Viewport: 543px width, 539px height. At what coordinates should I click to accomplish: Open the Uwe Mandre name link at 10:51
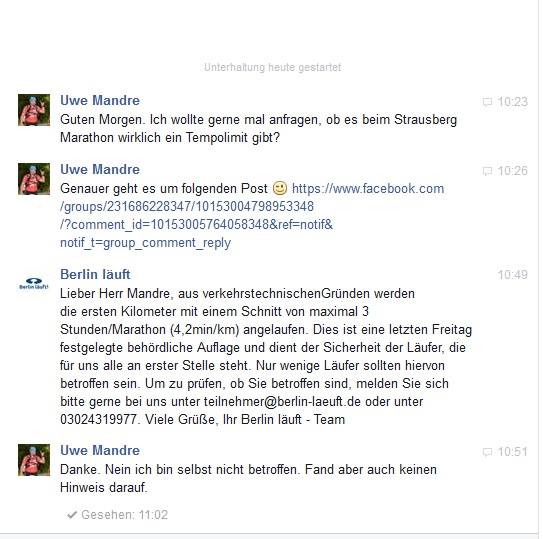(x=100, y=450)
